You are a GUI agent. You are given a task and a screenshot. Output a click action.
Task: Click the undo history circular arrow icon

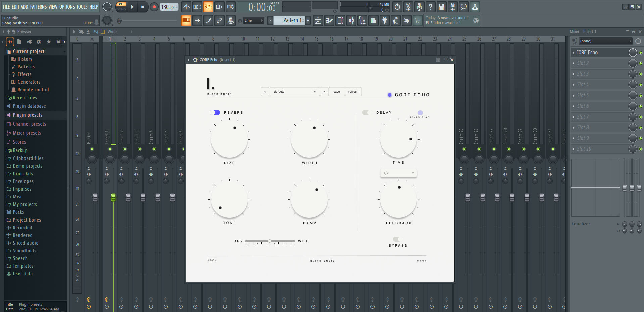[397, 7]
